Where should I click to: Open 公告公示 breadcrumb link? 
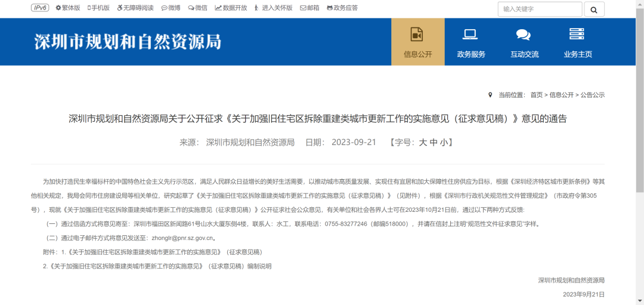click(x=593, y=95)
